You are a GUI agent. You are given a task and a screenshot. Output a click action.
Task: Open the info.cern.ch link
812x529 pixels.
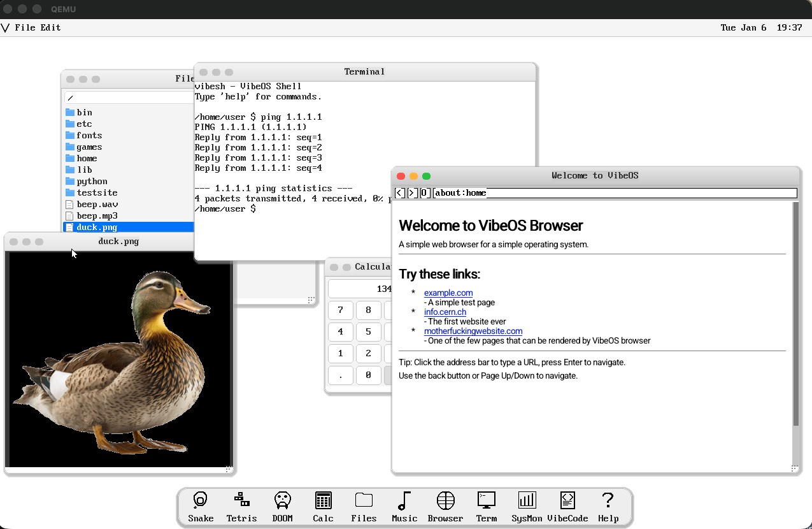445,312
